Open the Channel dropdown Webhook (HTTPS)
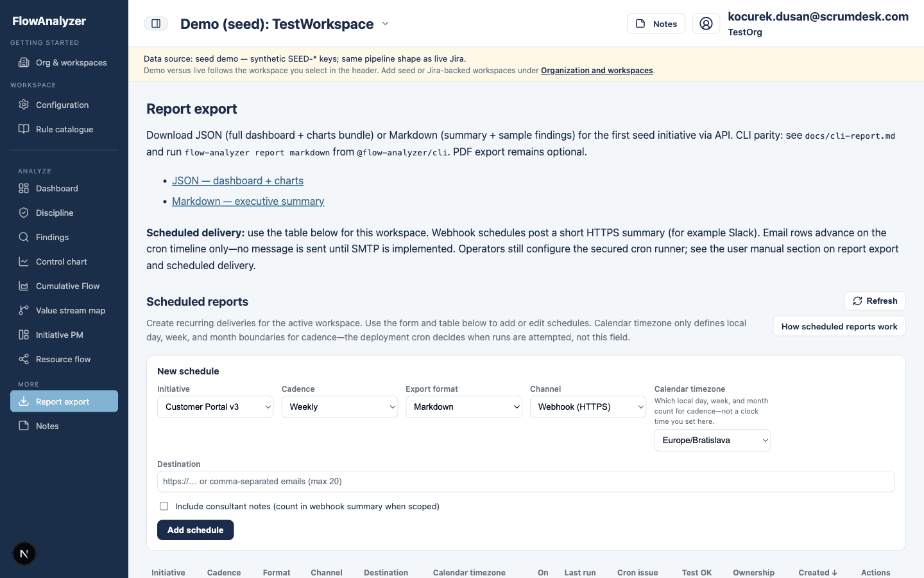This screenshot has height=578, width=924. tap(588, 407)
